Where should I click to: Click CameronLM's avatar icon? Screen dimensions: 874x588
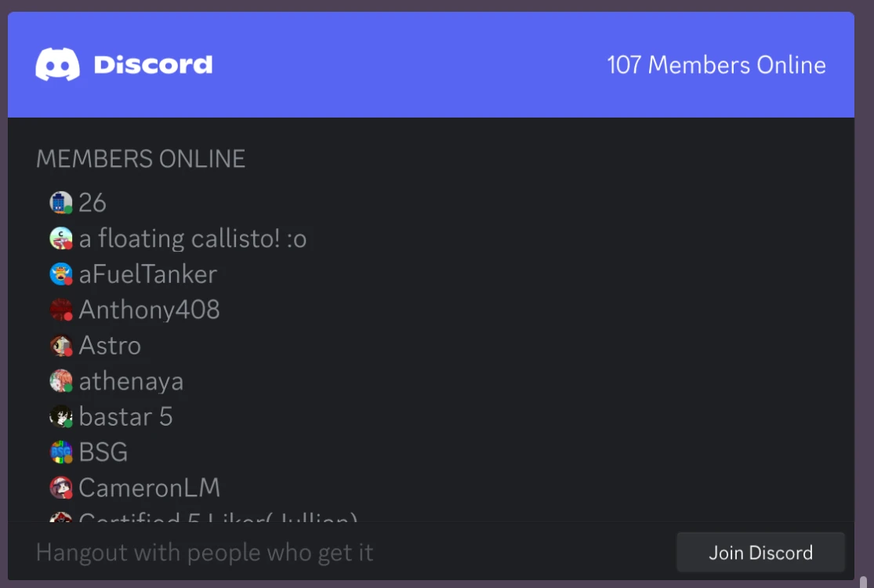click(62, 488)
